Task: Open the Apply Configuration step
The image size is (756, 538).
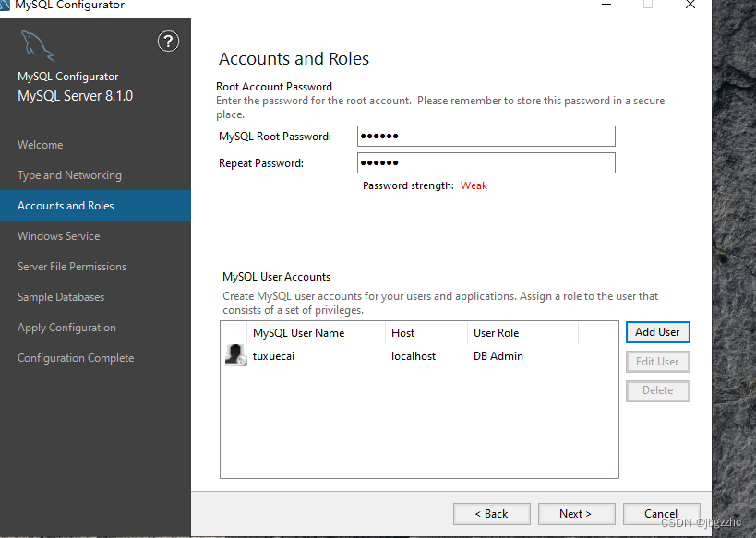Action: pos(66,328)
